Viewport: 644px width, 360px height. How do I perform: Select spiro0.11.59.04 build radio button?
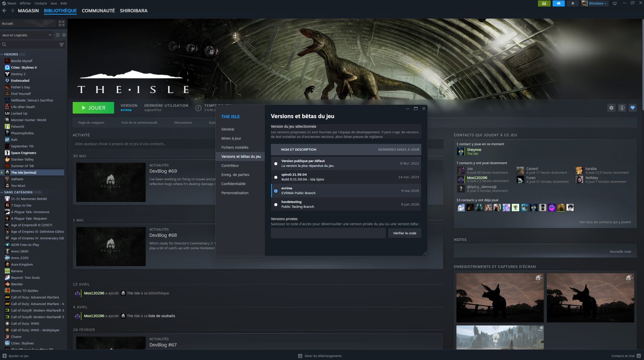pos(276,177)
